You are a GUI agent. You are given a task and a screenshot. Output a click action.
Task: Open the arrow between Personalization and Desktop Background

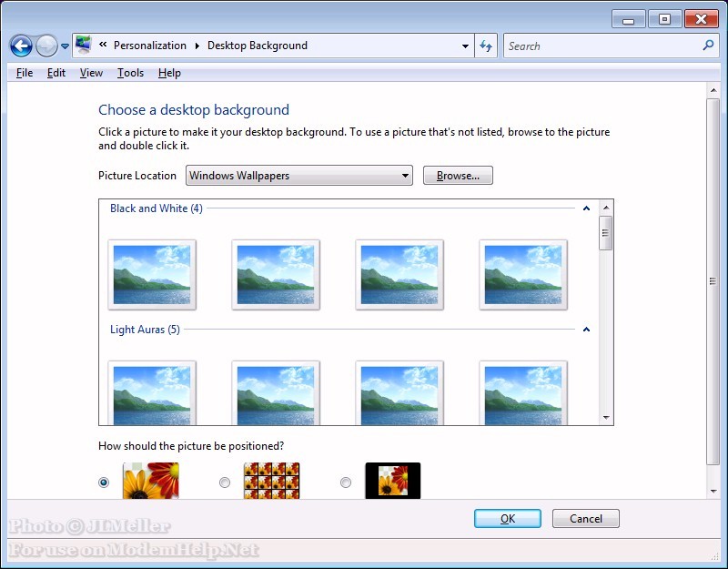click(197, 46)
